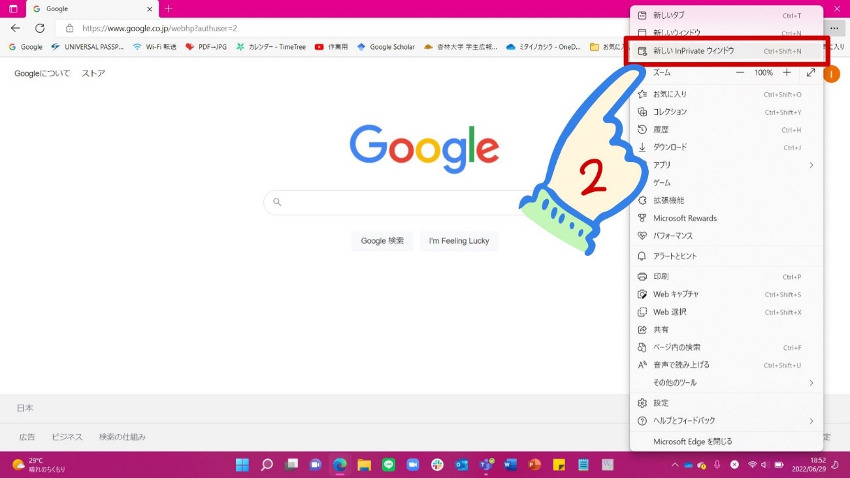Increase zoom with the plus button
This screenshot has height=478, width=850.
(x=787, y=73)
